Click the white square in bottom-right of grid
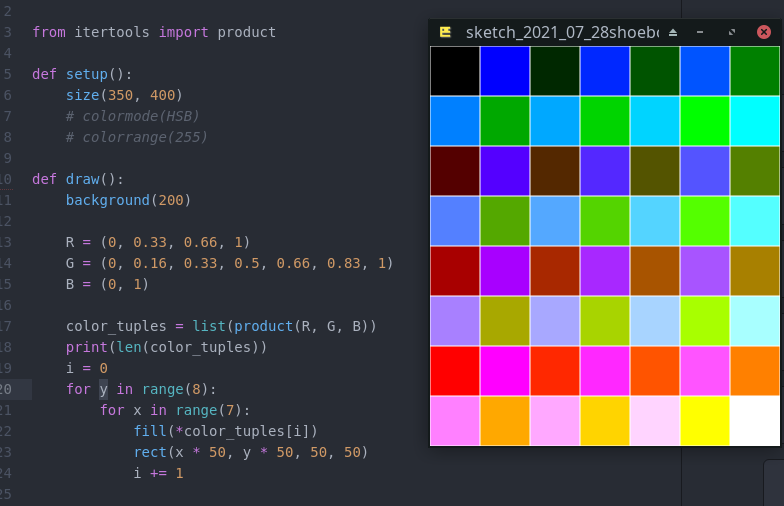The height and width of the screenshot is (506, 784). [755, 421]
